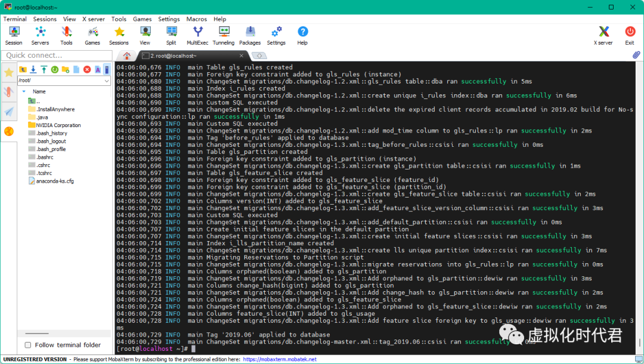
Task: Expand the /root/ path dropdown
Action: [106, 81]
